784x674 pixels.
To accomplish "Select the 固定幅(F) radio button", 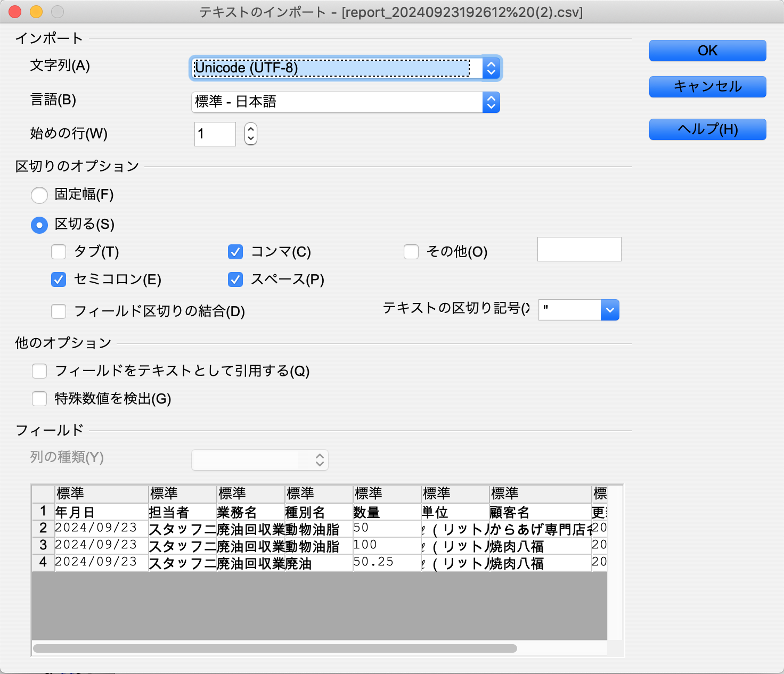I will pyautogui.click(x=39, y=195).
